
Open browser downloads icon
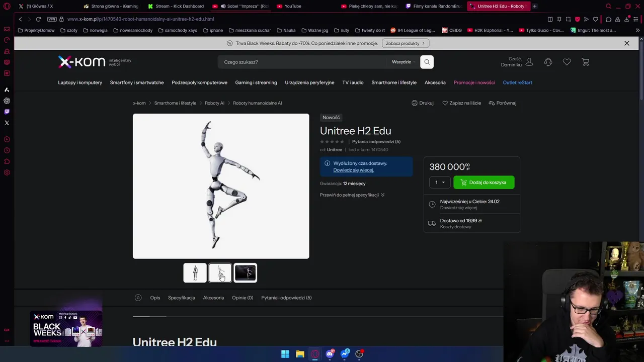627,19
